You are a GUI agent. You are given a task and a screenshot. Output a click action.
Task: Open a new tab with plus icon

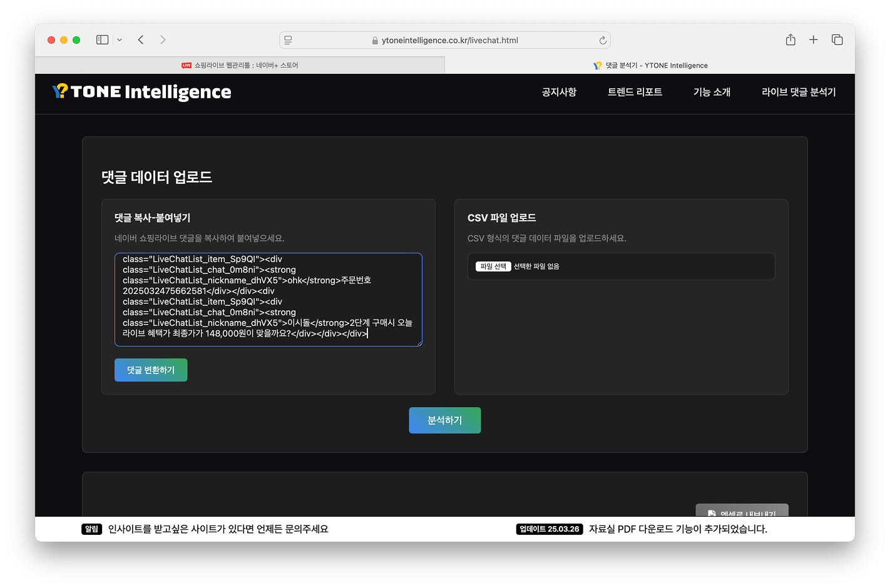tap(814, 39)
